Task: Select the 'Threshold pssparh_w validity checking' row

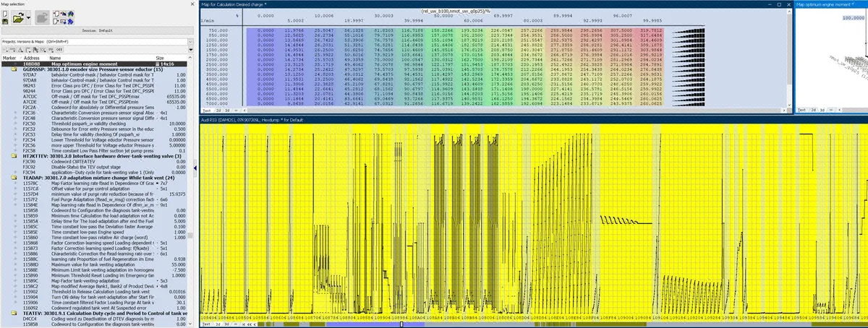Action: [x=93, y=123]
